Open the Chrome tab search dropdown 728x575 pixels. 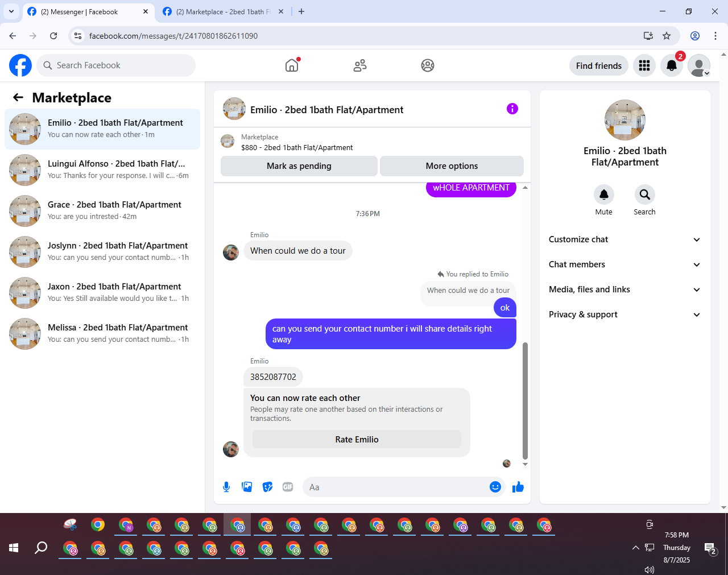pyautogui.click(x=11, y=11)
